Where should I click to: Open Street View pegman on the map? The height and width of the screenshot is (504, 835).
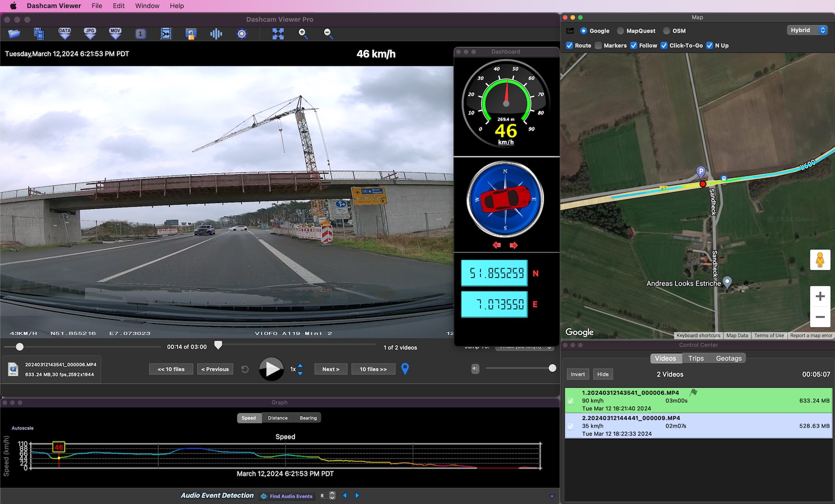click(820, 260)
